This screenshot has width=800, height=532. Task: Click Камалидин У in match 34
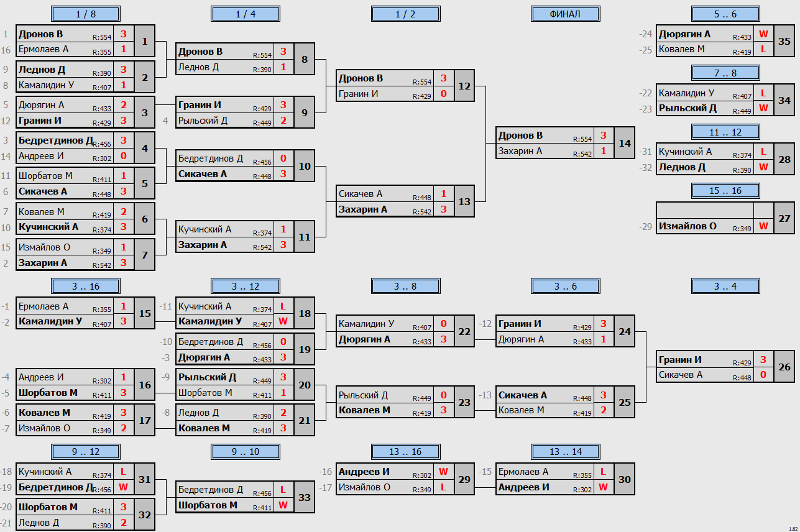tap(687, 93)
